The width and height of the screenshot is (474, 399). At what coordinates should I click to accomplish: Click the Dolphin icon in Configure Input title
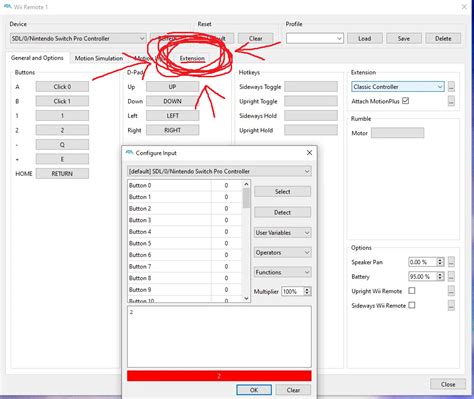[x=129, y=153]
